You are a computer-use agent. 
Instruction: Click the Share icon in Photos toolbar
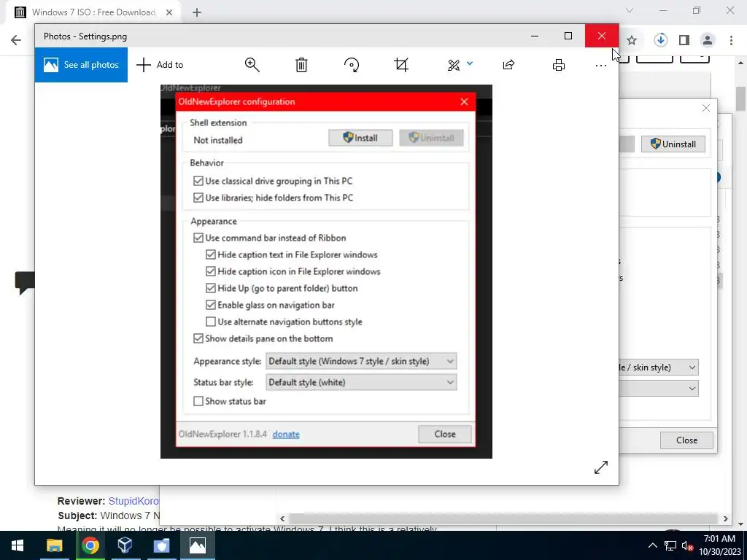[x=508, y=65]
